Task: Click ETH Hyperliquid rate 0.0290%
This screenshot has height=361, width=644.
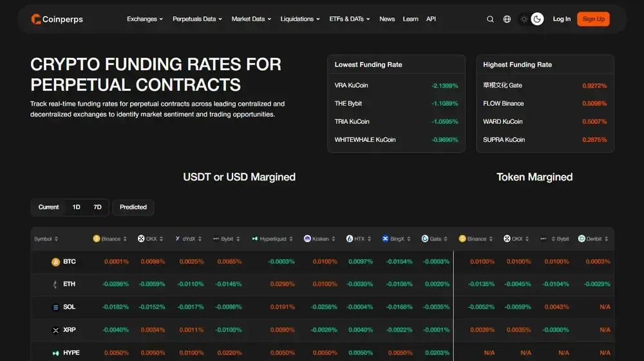Action: click(x=283, y=284)
